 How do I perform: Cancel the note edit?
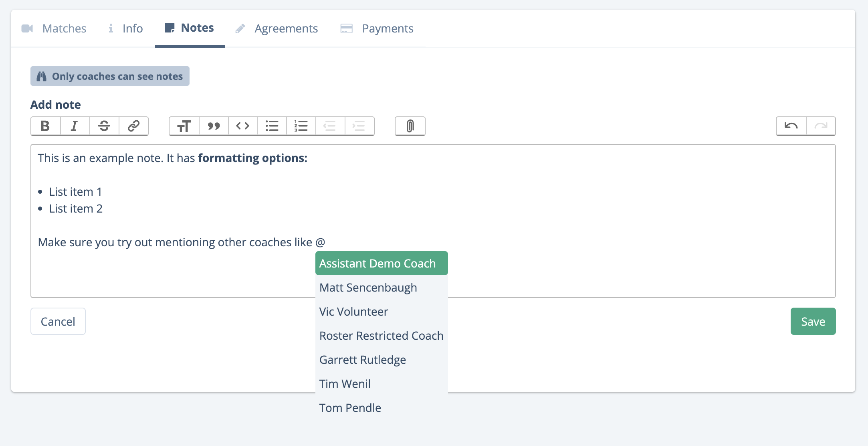(x=58, y=321)
